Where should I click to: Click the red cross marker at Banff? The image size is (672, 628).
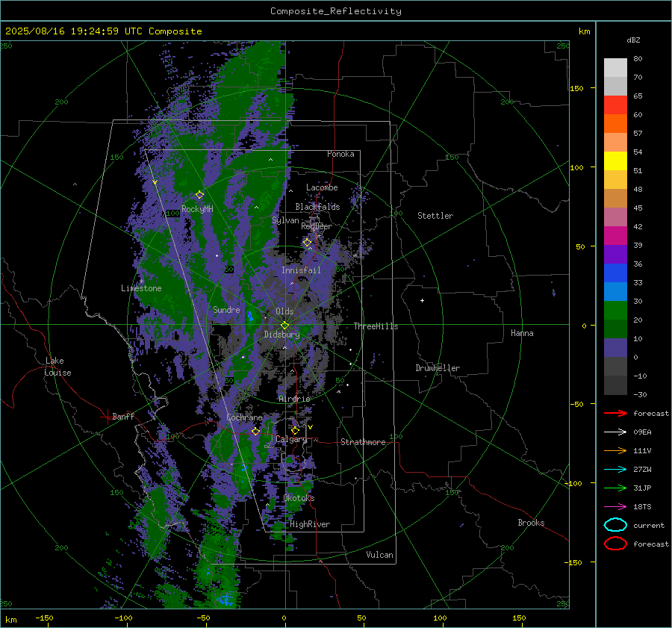(107, 417)
